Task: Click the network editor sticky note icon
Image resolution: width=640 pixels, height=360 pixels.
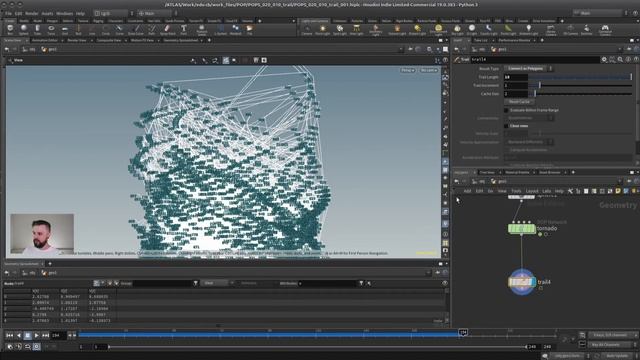Action: click(618, 191)
